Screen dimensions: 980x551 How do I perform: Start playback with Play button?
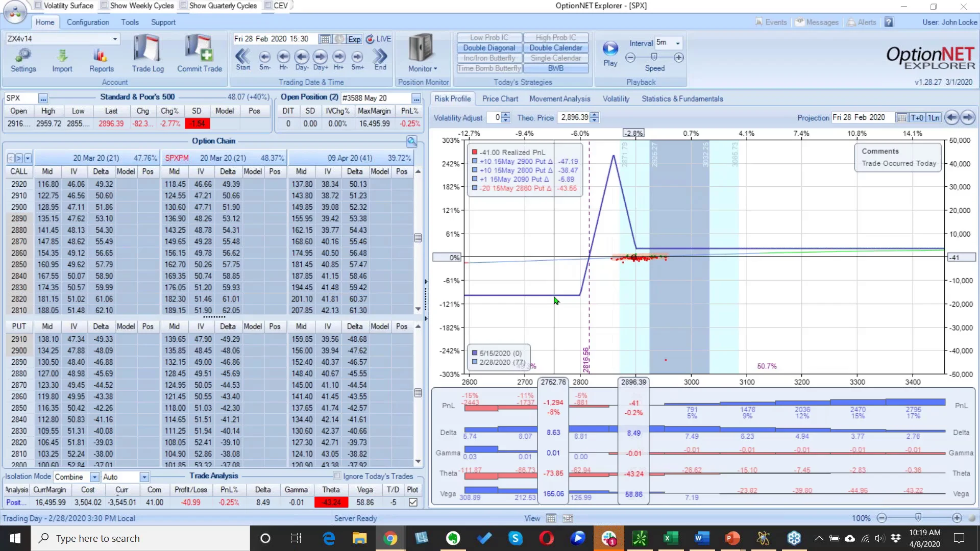pos(610,54)
